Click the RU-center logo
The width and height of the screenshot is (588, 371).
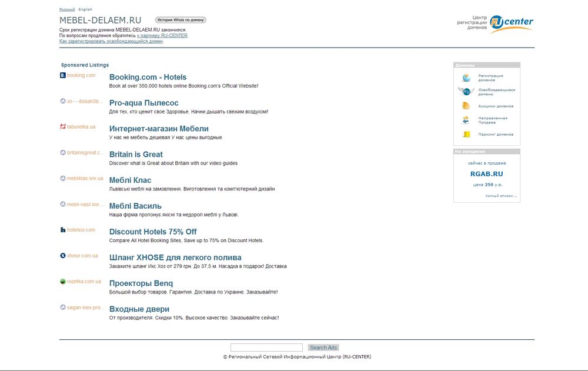(x=512, y=24)
